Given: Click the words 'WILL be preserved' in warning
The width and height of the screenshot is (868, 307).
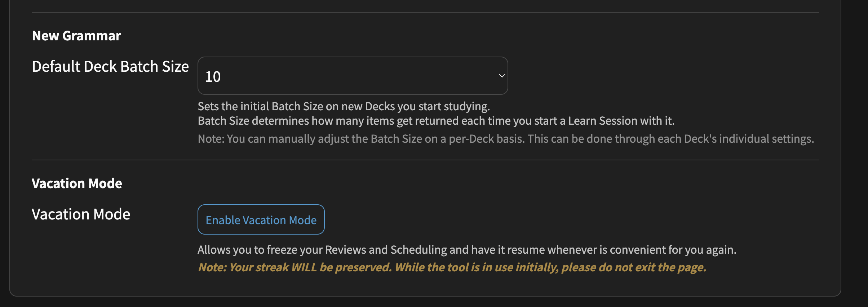Looking at the screenshot, I should point(341,267).
